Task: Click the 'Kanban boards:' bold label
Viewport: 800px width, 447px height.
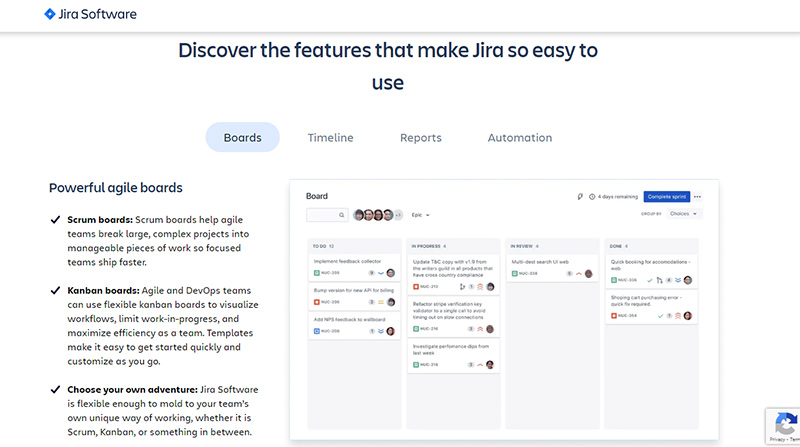Action: click(103, 290)
